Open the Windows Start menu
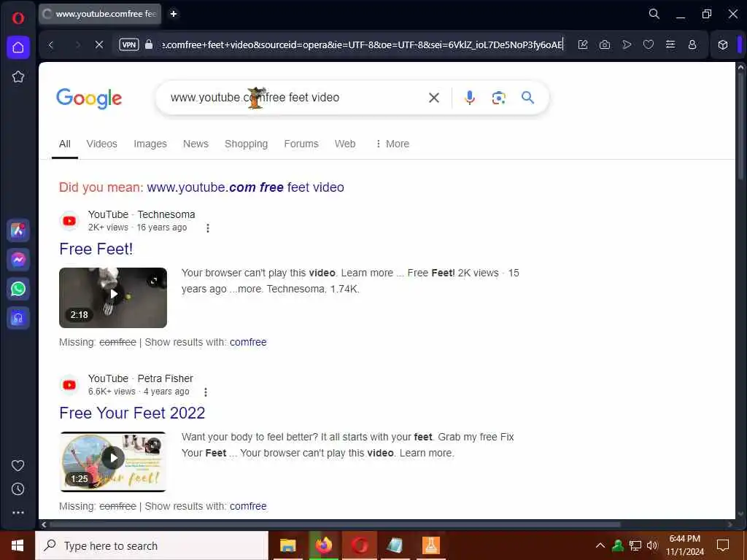This screenshot has height=560, width=747. pos(18,545)
